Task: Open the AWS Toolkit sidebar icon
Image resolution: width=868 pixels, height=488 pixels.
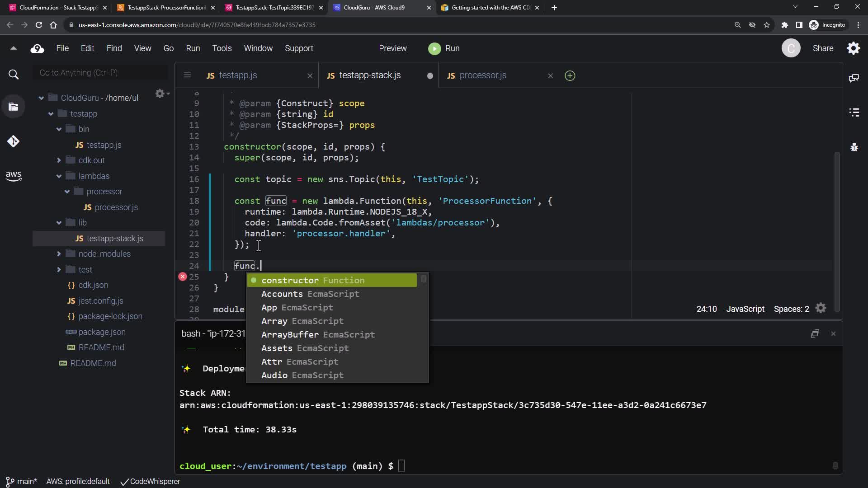Action: [13, 176]
